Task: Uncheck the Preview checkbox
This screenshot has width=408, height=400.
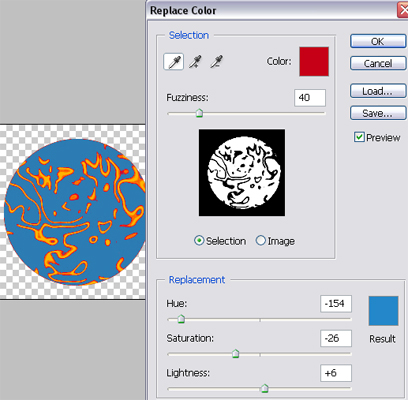Action: click(x=359, y=137)
